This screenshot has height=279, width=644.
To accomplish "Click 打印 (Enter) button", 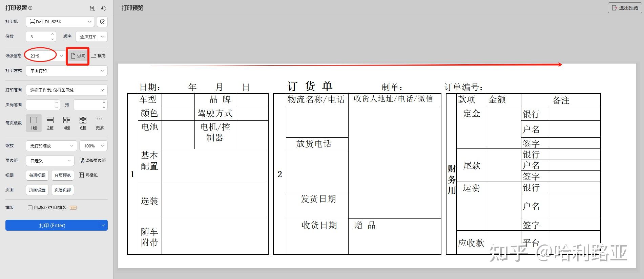I will pyautogui.click(x=52, y=225).
